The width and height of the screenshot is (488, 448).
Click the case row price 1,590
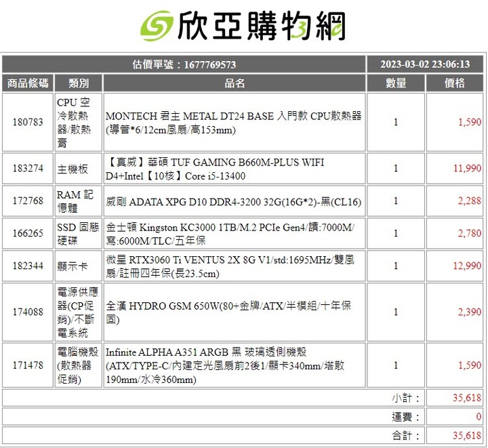[470, 365]
